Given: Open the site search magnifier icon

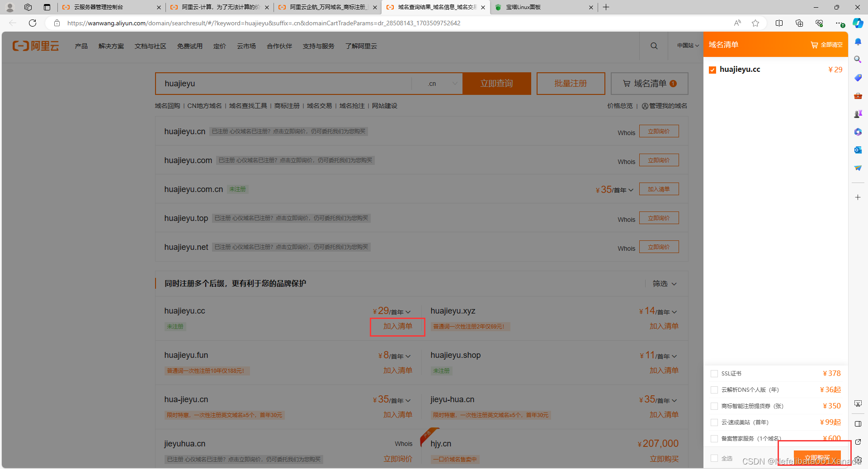Looking at the screenshot, I should 654,46.
